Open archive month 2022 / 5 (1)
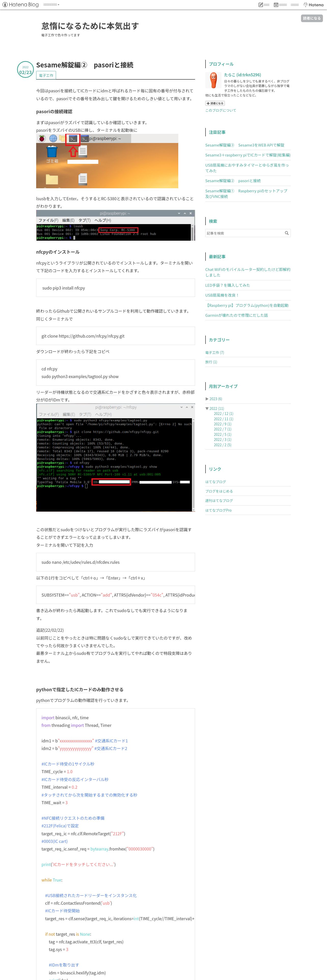Image resolution: width=327 pixels, height=980 pixels. point(222,435)
